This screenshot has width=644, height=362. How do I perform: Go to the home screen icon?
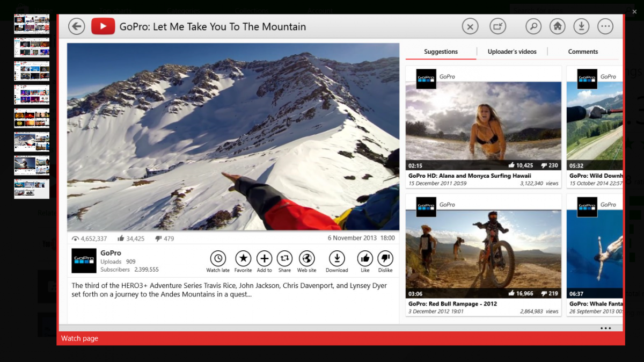[x=558, y=26]
